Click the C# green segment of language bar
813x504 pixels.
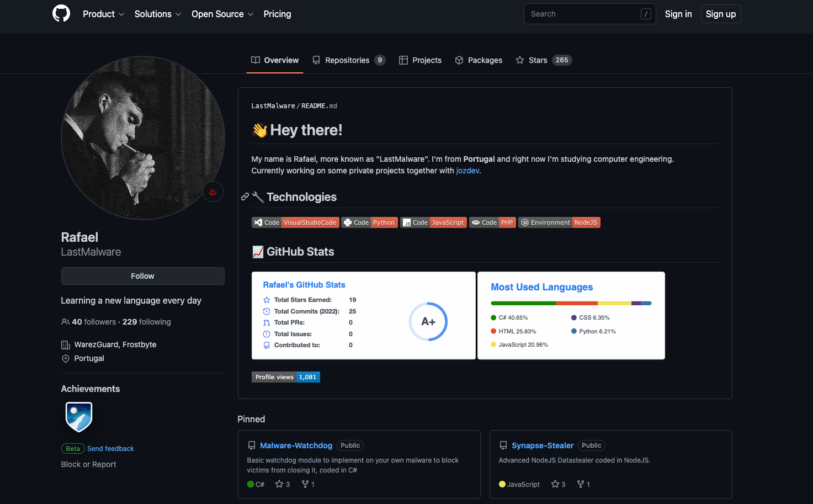point(523,303)
